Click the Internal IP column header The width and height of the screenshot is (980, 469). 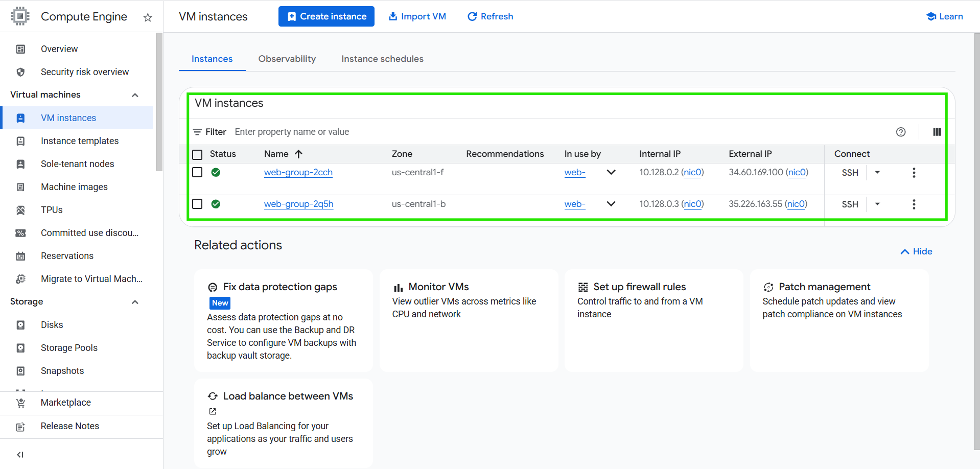[x=660, y=154]
